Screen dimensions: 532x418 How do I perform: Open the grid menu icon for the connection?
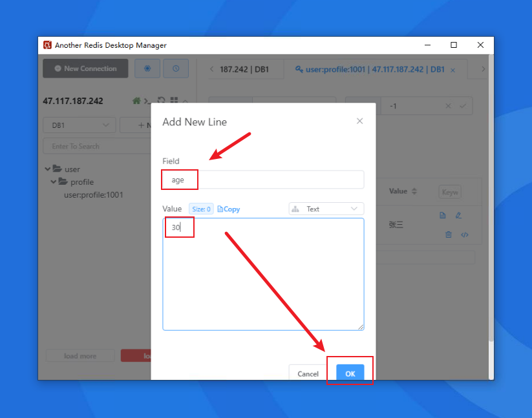(174, 100)
